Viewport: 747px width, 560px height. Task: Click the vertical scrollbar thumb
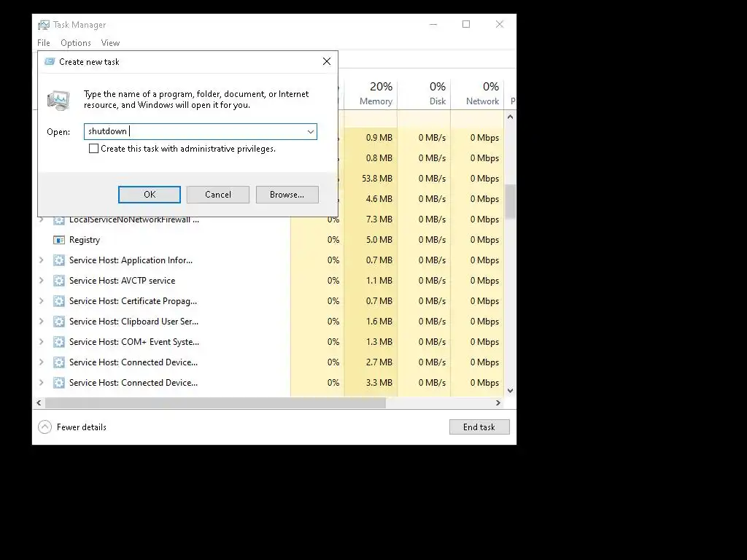pyautogui.click(x=510, y=201)
